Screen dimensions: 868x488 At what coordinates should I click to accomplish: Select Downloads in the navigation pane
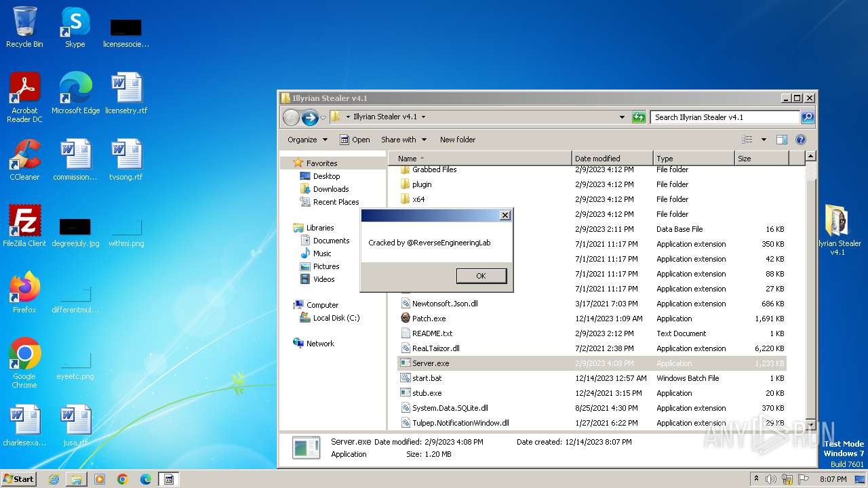(331, 189)
